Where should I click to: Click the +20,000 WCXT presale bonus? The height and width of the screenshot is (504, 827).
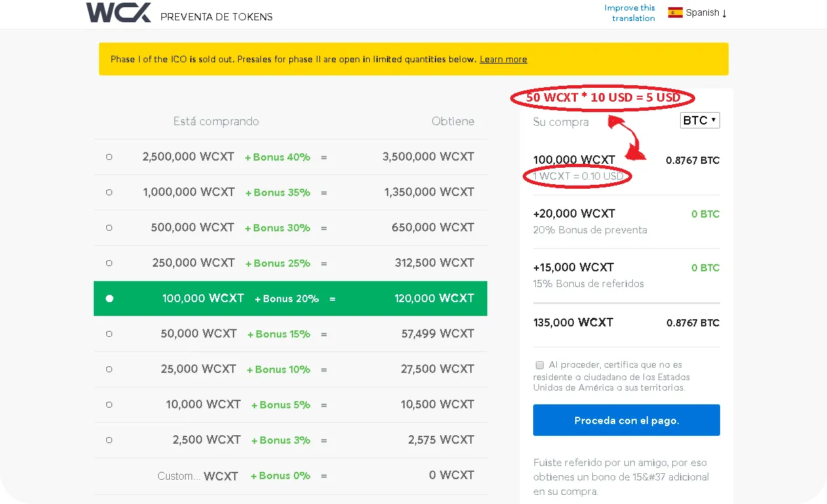click(x=574, y=213)
